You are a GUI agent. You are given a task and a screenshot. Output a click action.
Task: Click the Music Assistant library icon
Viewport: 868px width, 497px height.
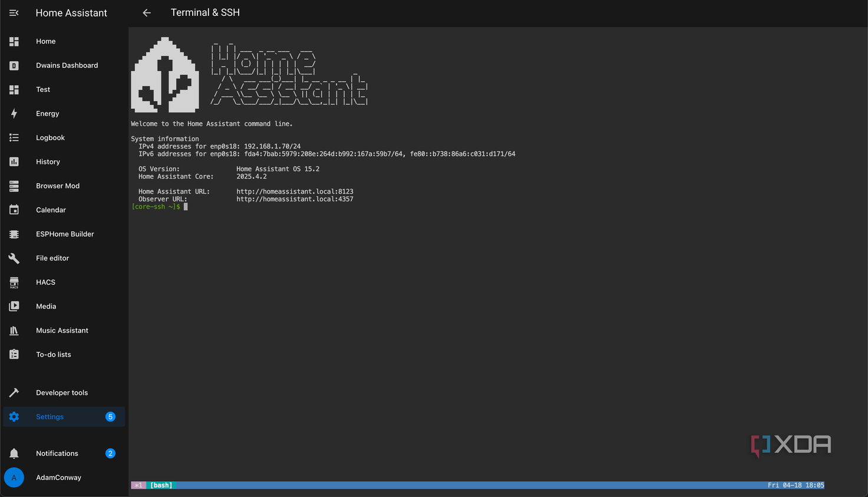pos(14,330)
